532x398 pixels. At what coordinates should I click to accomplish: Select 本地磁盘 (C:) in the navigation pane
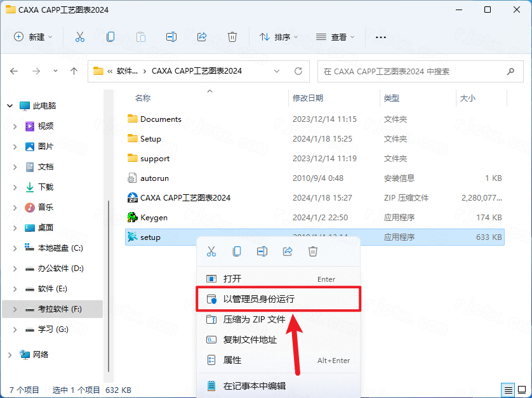pos(60,248)
